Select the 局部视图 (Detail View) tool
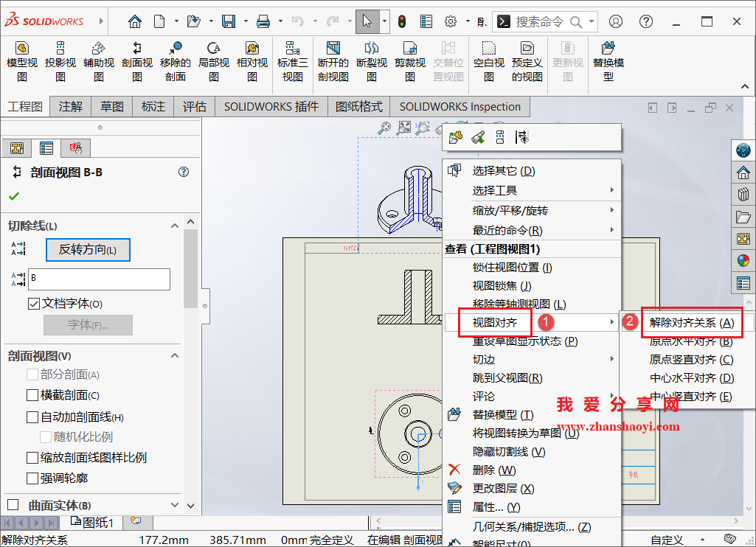Image resolution: width=756 pixels, height=547 pixels. (x=214, y=60)
